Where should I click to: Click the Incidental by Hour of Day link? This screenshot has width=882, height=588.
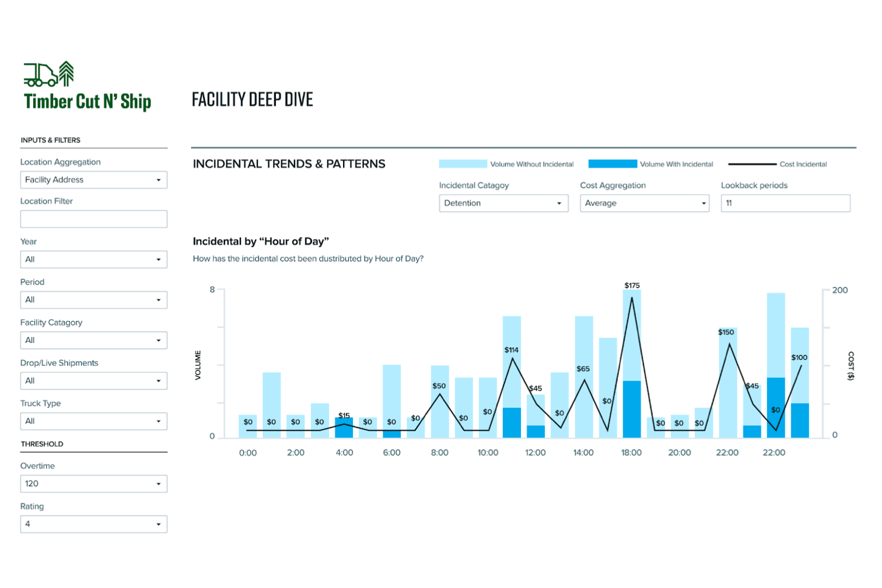(x=261, y=241)
